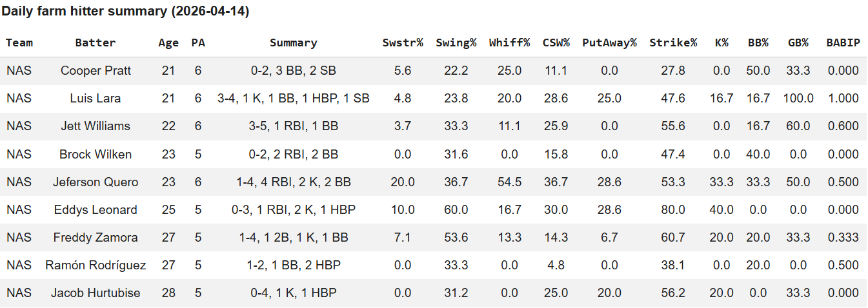Click the Swstr% column header
Image resolution: width=868 pixels, height=308 pixels.
pyautogui.click(x=402, y=43)
